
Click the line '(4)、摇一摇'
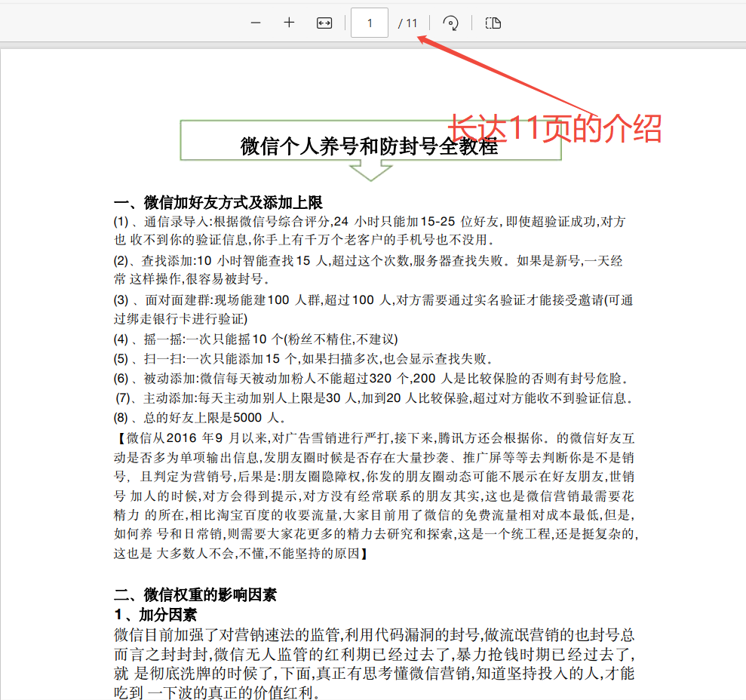(x=256, y=339)
